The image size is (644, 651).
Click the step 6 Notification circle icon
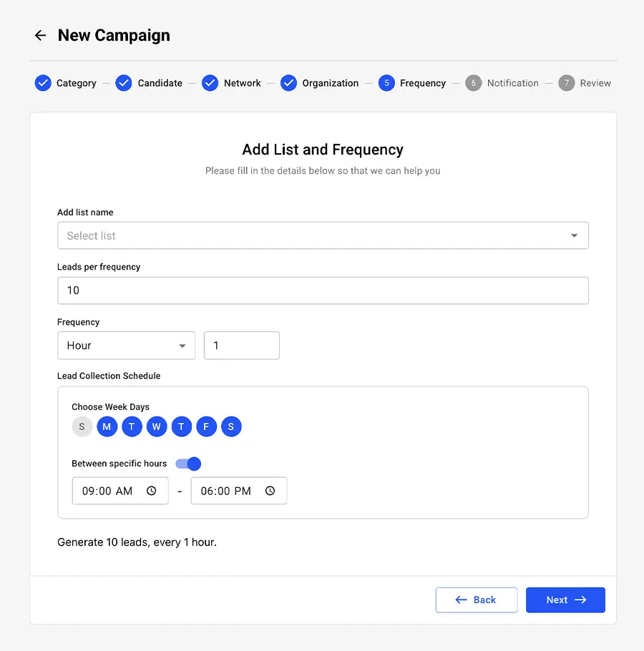coord(474,83)
